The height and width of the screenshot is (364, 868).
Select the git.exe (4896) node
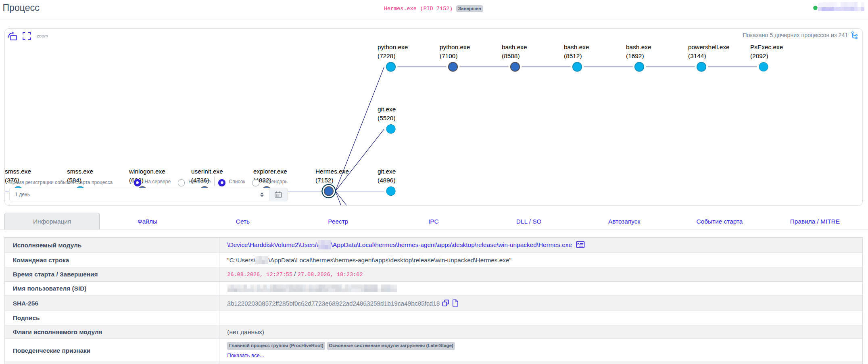(x=391, y=191)
